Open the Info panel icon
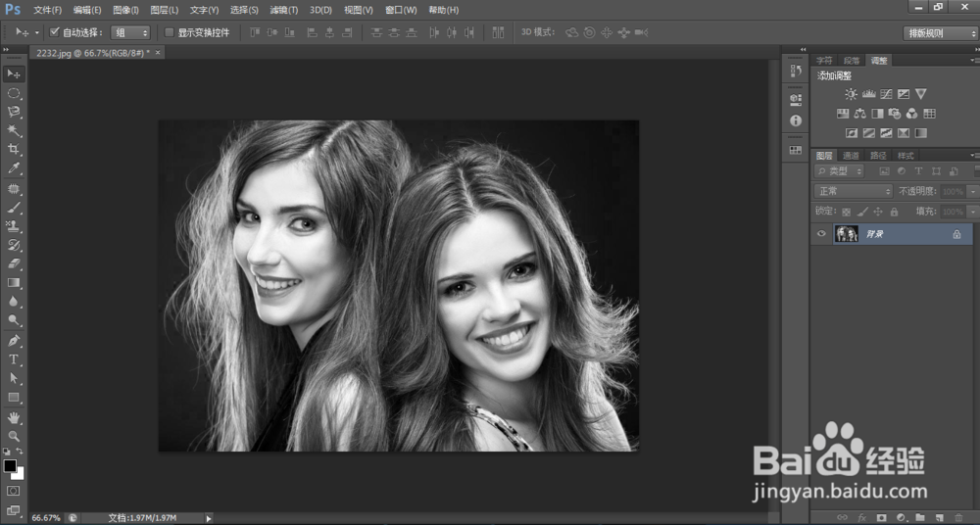 click(796, 120)
